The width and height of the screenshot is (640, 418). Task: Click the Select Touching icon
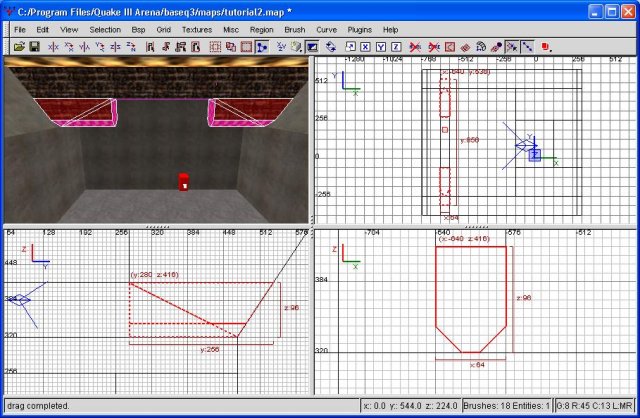(165, 47)
